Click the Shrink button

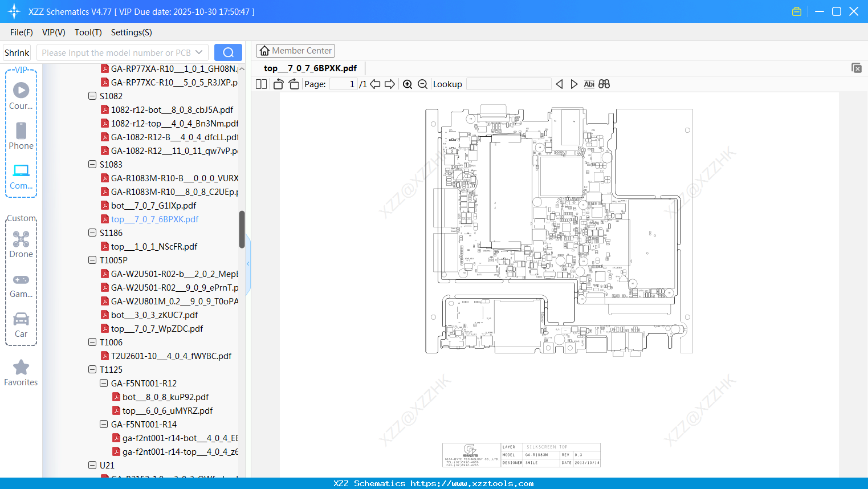pyautogui.click(x=17, y=52)
